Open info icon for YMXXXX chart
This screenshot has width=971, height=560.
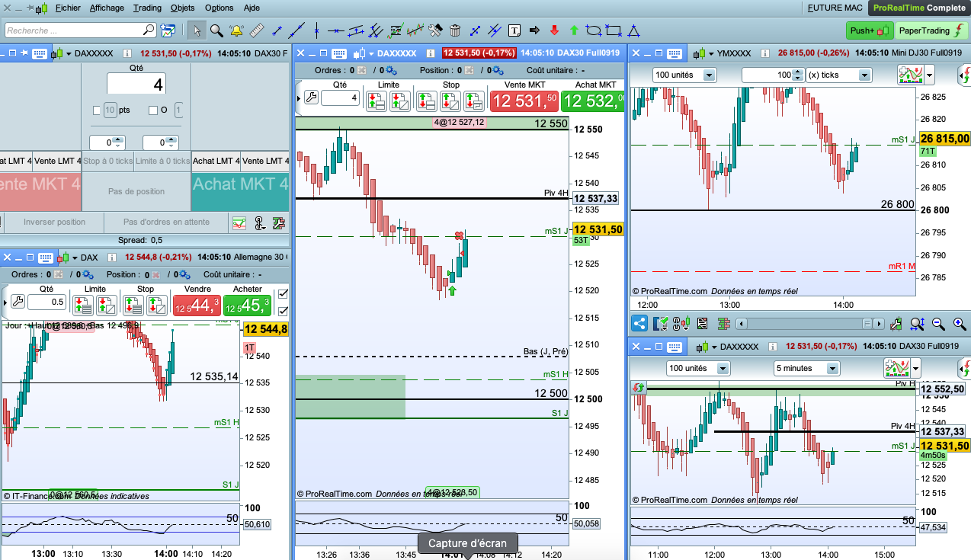pos(764,53)
